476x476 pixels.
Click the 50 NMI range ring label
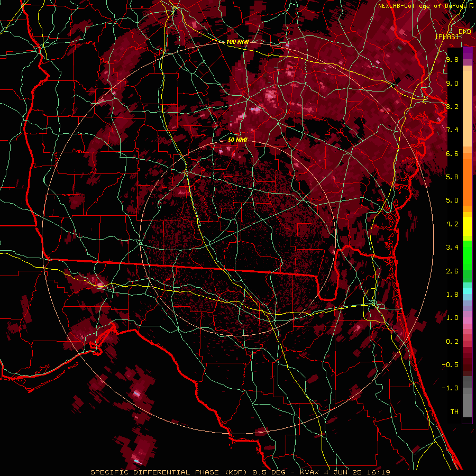237,140
